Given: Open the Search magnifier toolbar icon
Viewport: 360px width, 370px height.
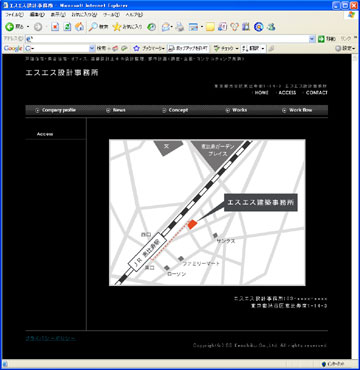Looking at the screenshot, I should pos(93,27).
